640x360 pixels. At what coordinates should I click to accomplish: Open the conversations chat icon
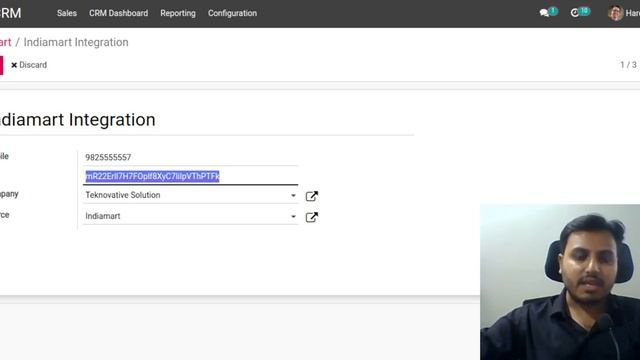pos(544,13)
